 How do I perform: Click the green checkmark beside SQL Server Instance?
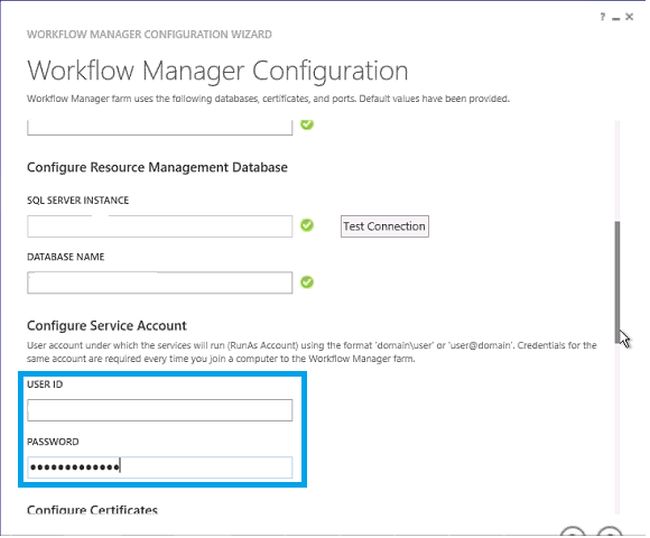tap(308, 226)
